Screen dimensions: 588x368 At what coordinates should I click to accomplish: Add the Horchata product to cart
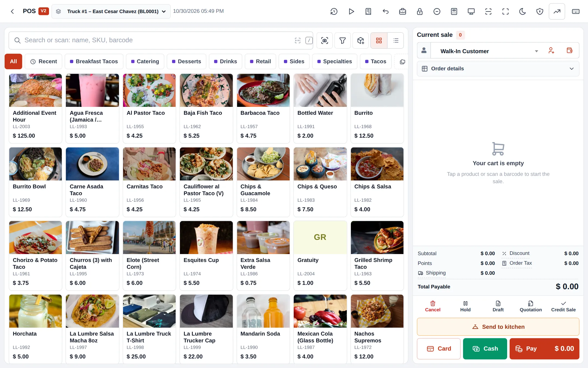[35, 329]
